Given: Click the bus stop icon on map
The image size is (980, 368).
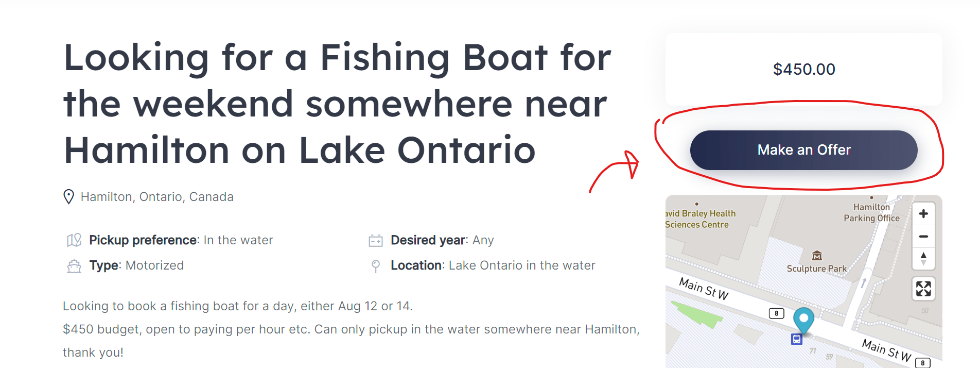Looking at the screenshot, I should click(x=797, y=339).
